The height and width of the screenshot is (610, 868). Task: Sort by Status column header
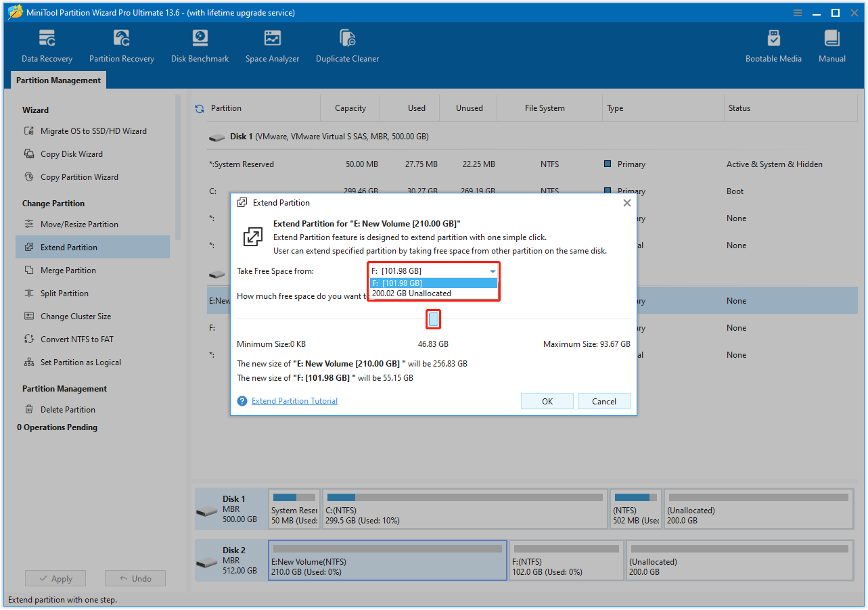tap(792, 108)
